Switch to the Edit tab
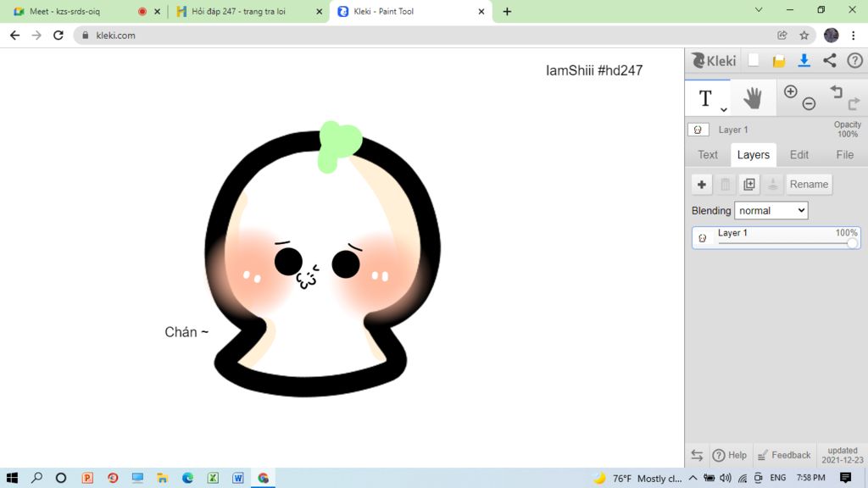 click(x=799, y=155)
